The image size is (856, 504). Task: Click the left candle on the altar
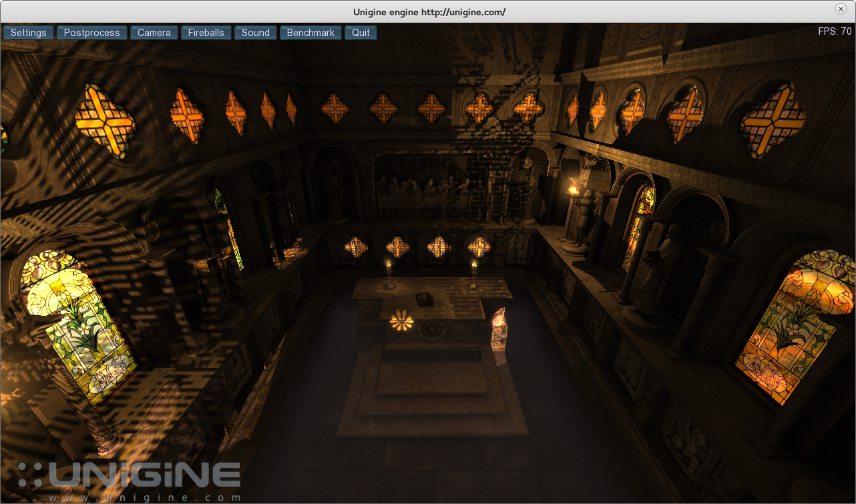pyautogui.click(x=389, y=275)
